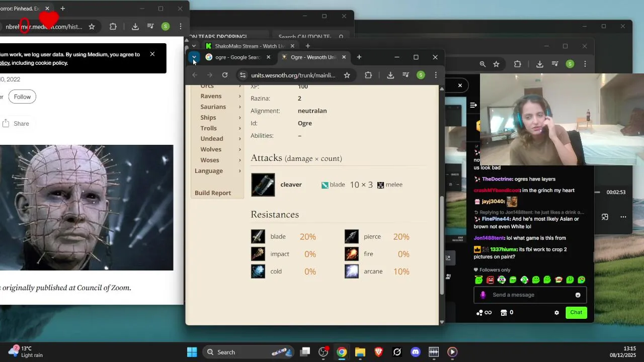This screenshot has height=362, width=644.
Task: Click the Wesnoth page vertical scrollbar
Action: pos(442,245)
